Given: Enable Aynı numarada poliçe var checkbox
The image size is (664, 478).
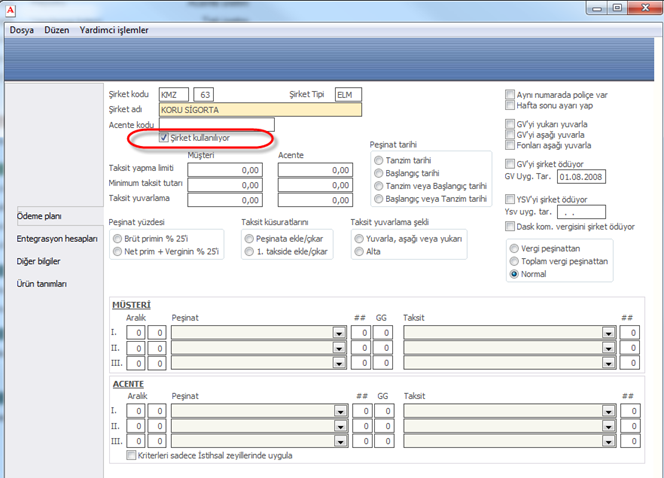Looking at the screenshot, I should coord(510,94).
